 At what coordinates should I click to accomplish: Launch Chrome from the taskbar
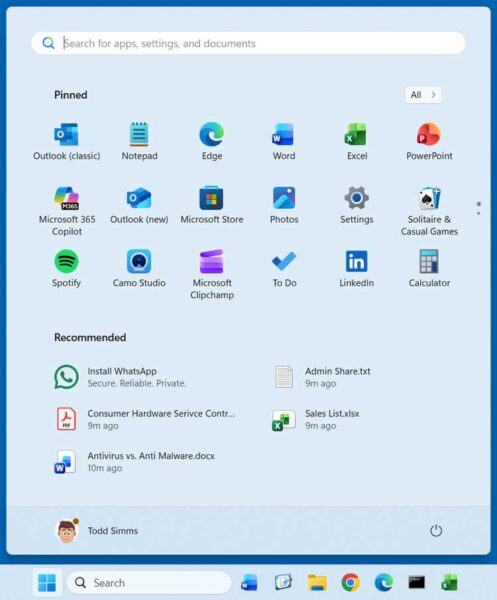tap(350, 583)
